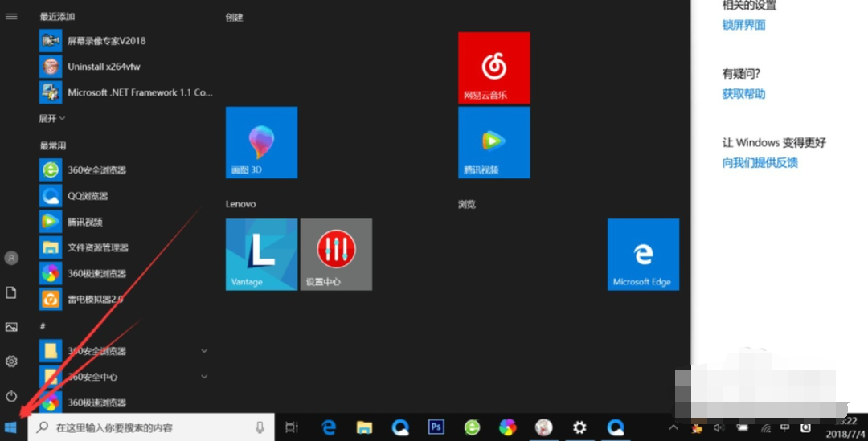Screen dimensions: 868x441
Task: Open the Lenovo Vantage tile
Action: click(261, 254)
